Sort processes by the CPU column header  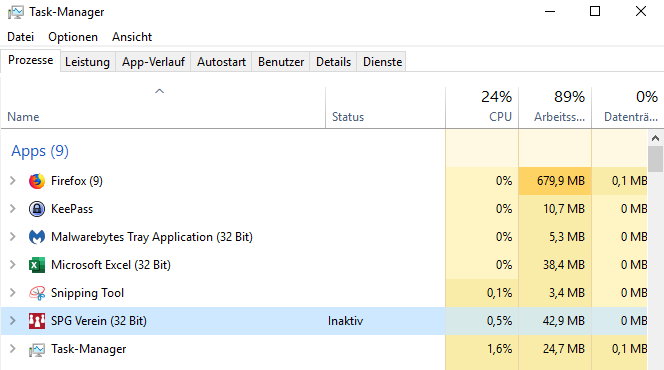[482, 107]
